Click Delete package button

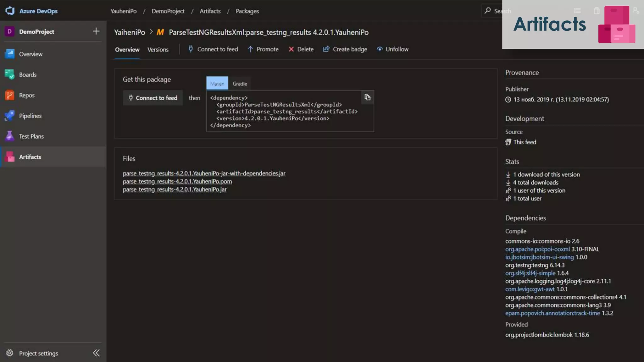(x=301, y=49)
